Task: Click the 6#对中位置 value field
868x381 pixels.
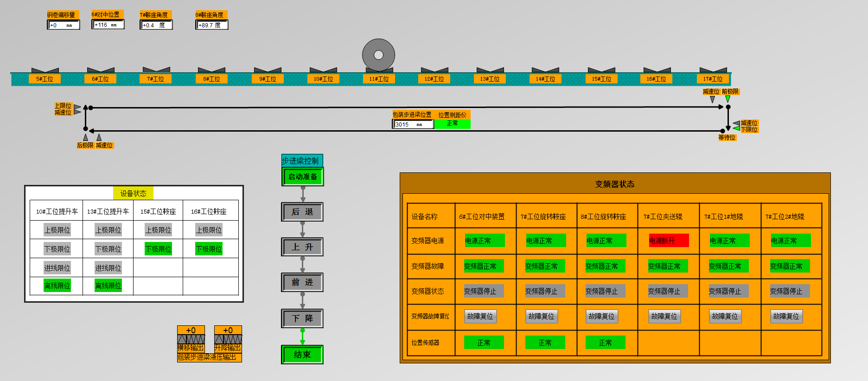Action: pos(108,25)
